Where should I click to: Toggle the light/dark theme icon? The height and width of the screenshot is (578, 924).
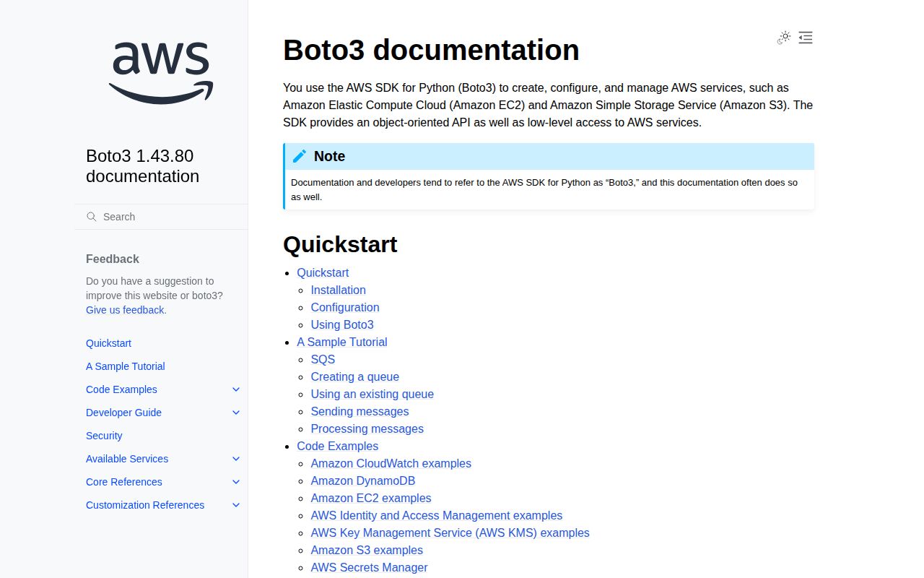[784, 38]
